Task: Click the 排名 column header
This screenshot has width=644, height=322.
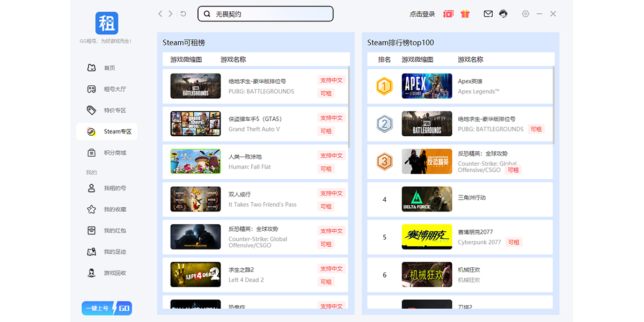Action: [x=384, y=60]
